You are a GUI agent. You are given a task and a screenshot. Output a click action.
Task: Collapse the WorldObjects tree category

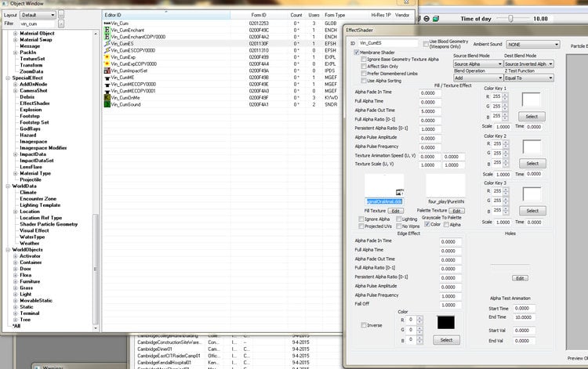pos(8,249)
